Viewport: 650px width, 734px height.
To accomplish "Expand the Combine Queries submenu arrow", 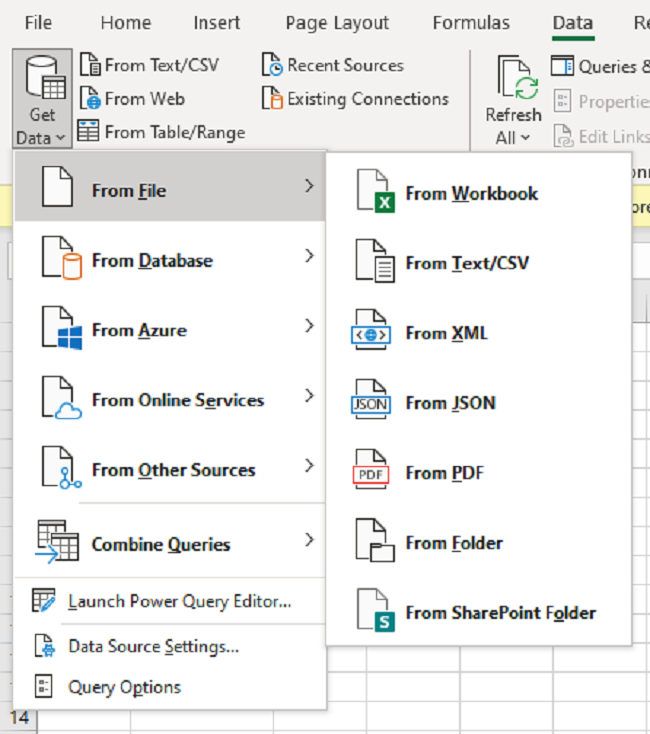I will coord(309,541).
